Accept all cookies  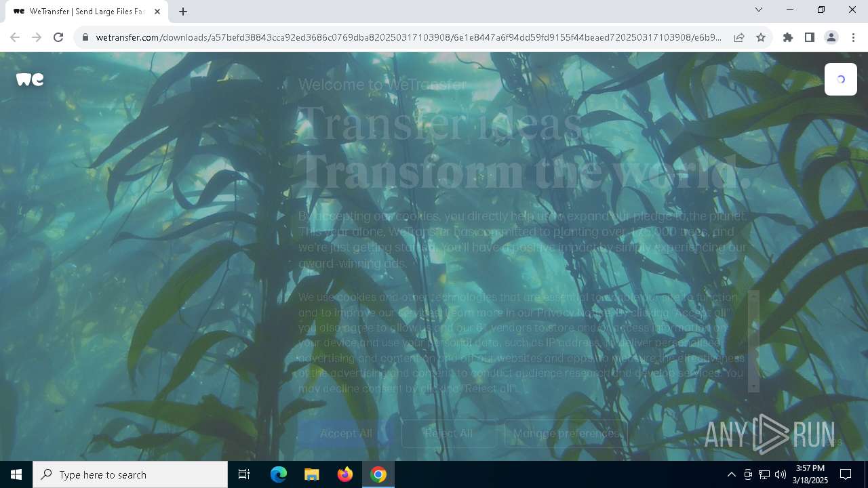click(x=346, y=433)
